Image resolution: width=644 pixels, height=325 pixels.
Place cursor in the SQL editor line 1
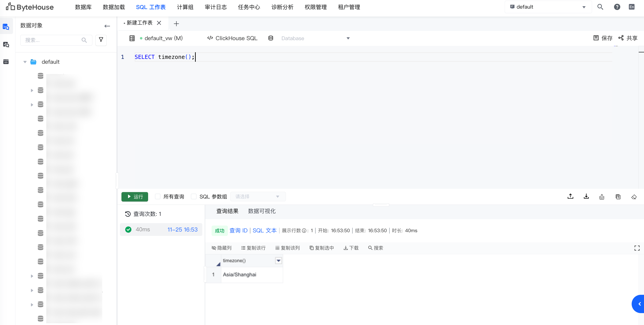point(373,57)
